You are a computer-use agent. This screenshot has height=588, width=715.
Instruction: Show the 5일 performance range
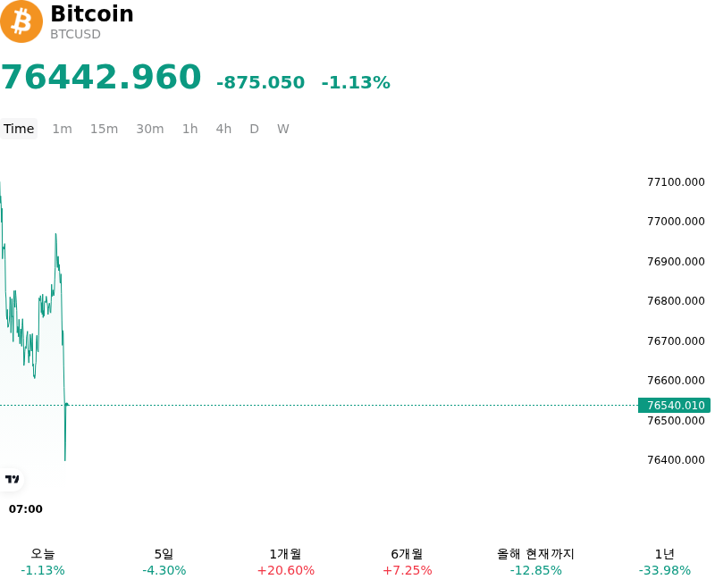(x=164, y=562)
